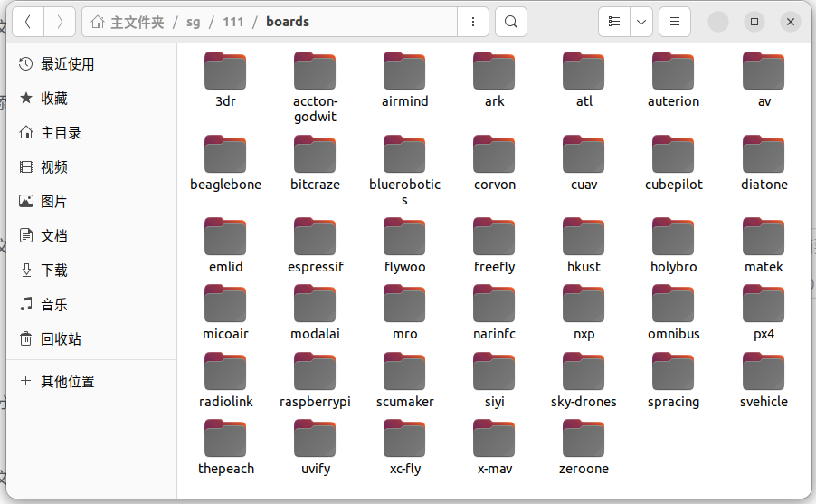Open 最近使用 in the sidebar

pyautogui.click(x=91, y=64)
